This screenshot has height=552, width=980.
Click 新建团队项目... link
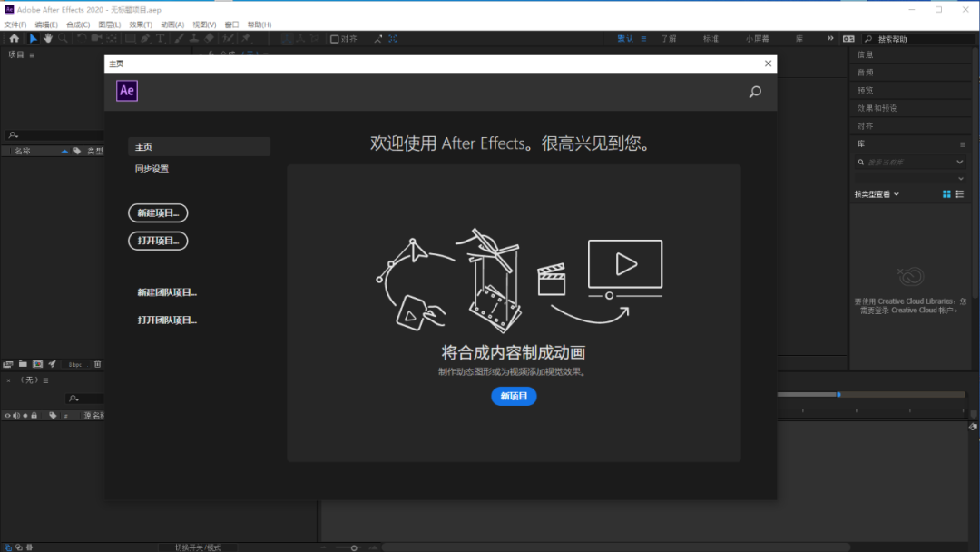167,292
